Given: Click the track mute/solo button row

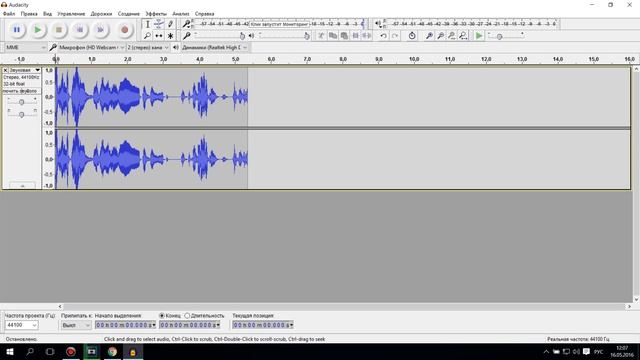Looking at the screenshot, I should coord(22,91).
